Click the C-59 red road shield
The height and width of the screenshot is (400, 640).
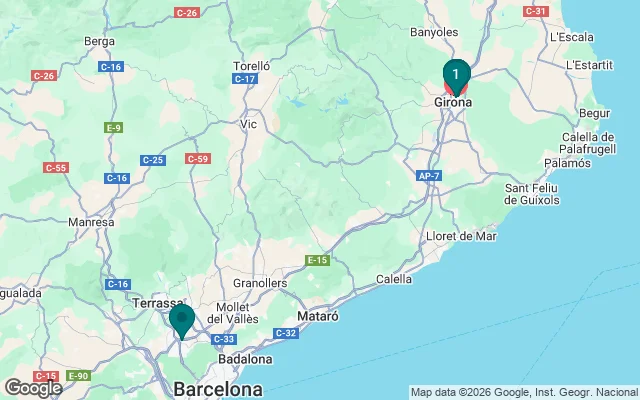pyautogui.click(x=198, y=159)
